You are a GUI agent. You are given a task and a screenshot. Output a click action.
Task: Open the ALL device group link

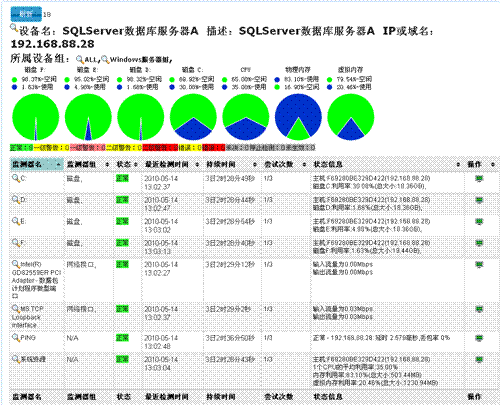point(92,60)
